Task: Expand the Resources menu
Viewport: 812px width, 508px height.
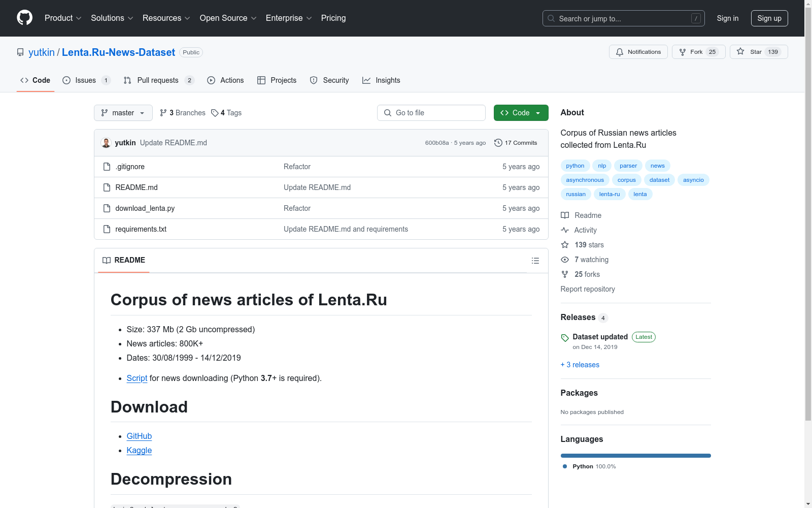Action: tap(166, 18)
